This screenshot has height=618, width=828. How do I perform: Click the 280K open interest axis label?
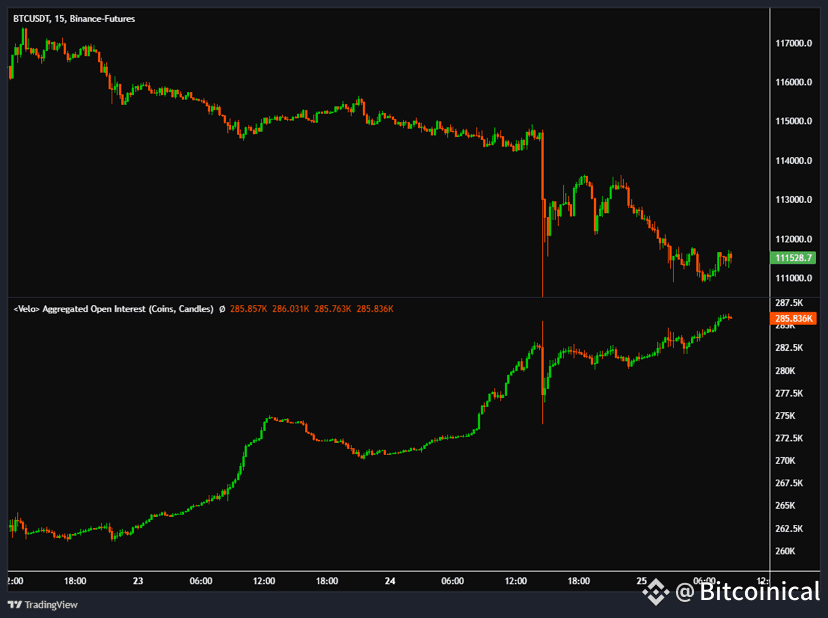[x=785, y=371]
